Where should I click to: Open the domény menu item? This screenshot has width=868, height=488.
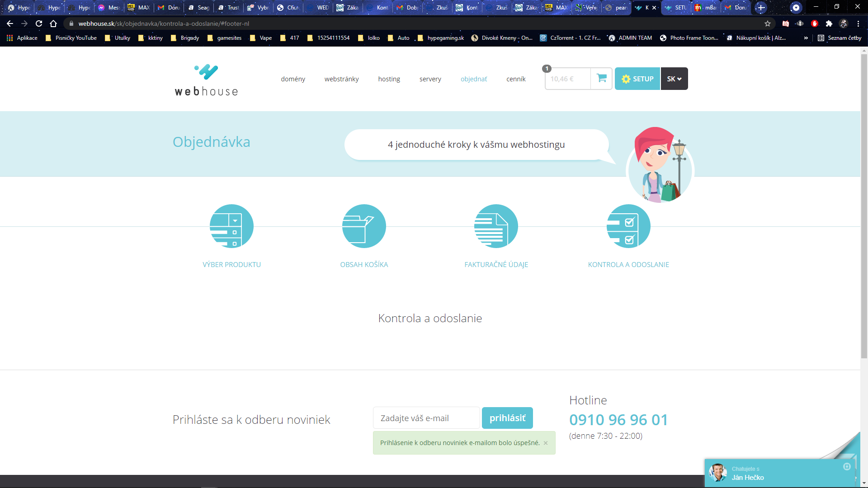293,79
